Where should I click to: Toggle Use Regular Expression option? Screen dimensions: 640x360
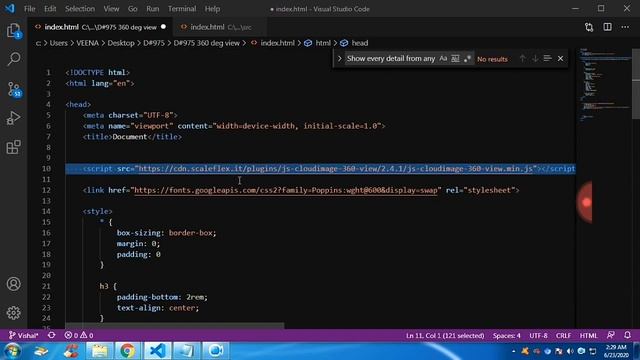point(467,59)
